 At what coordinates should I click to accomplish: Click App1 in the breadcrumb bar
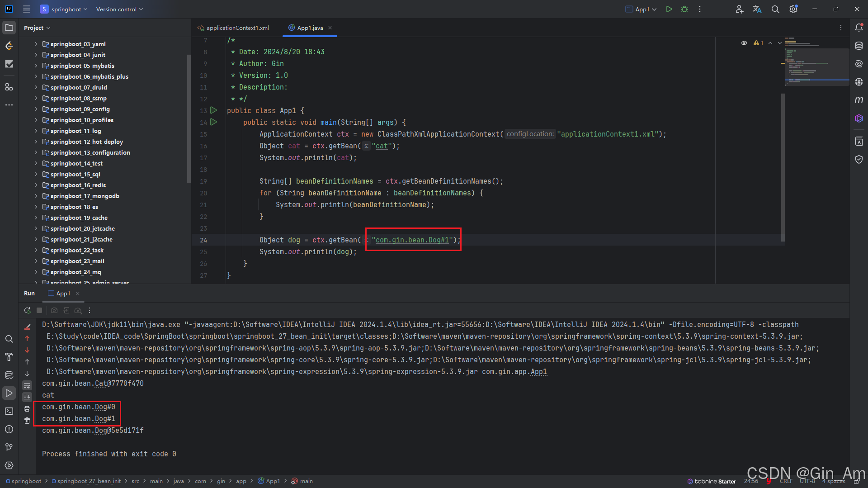(x=273, y=481)
